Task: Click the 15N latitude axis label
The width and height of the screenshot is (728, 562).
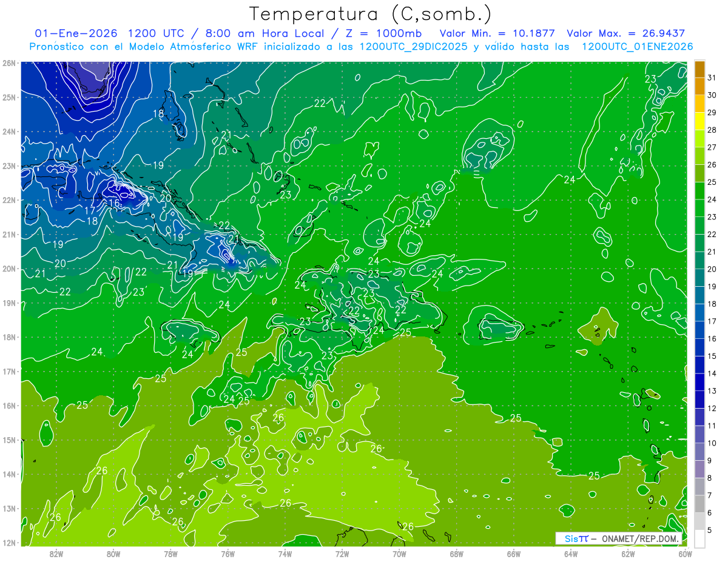Action: coord(9,440)
